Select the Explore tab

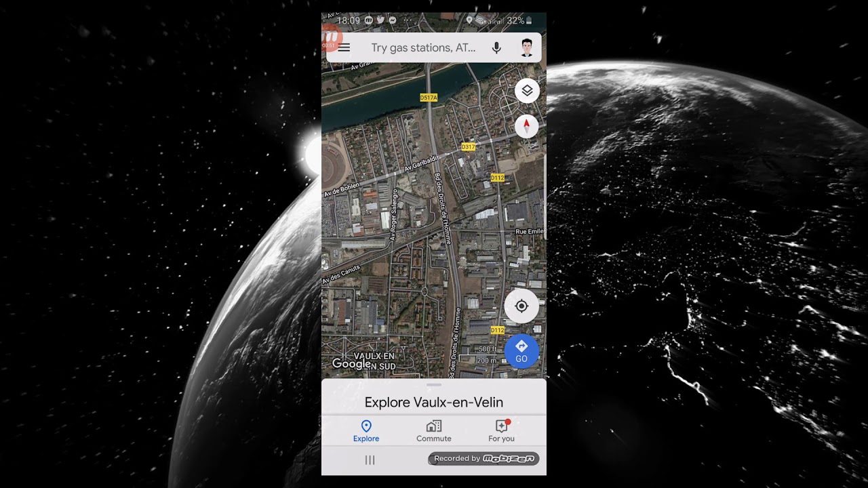[366, 431]
